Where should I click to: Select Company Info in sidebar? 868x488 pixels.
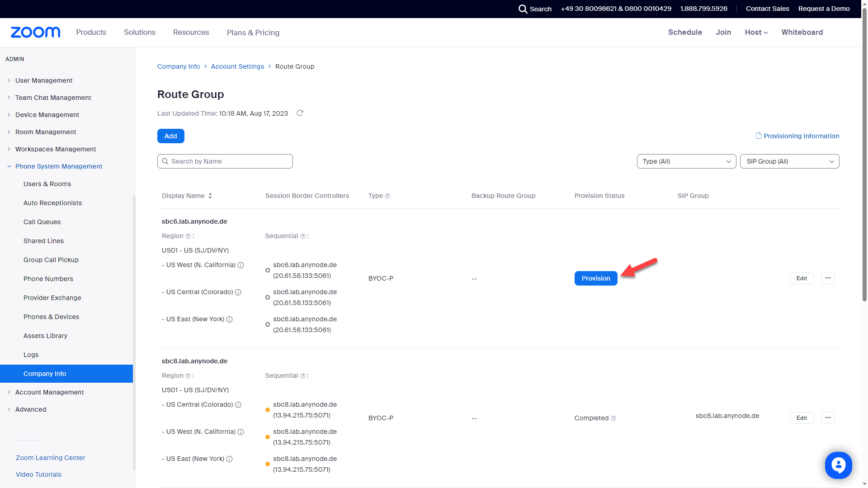[x=66, y=374]
